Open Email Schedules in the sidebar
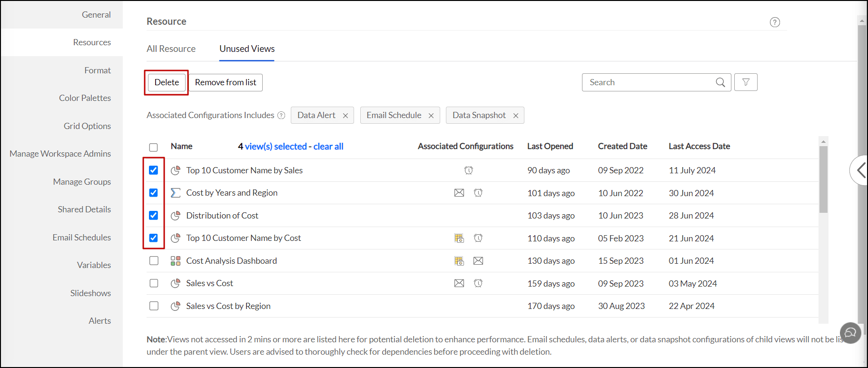Image resolution: width=868 pixels, height=368 pixels. coord(81,237)
